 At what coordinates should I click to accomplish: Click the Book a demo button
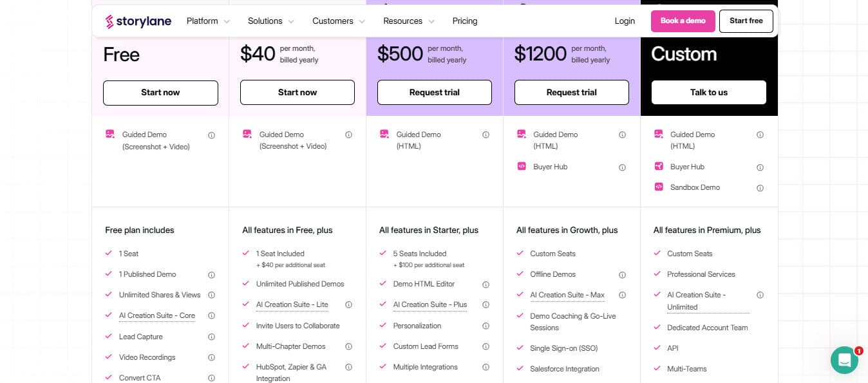(683, 21)
